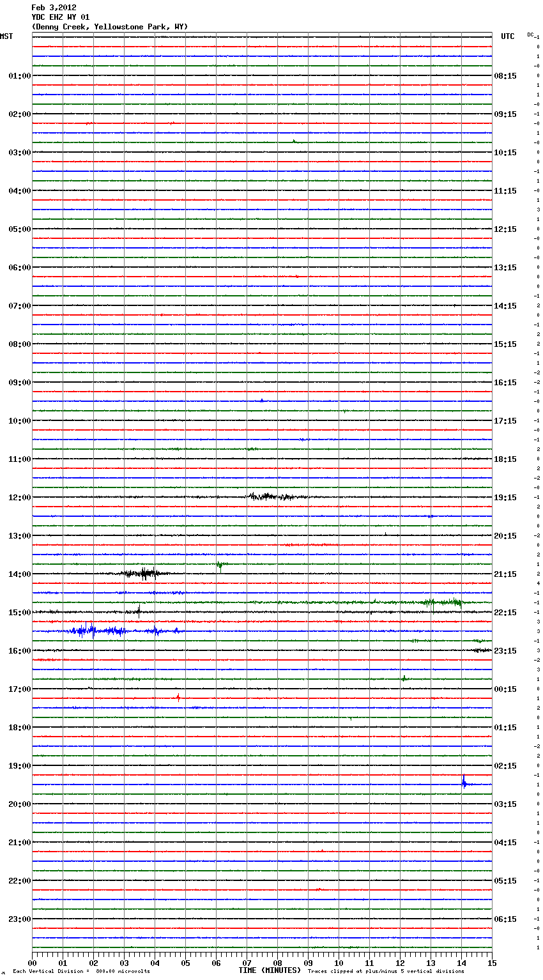The height and width of the screenshot is (980, 543).
Task: Click the black seismic burst on the 14:00 trace
Action: (145, 573)
